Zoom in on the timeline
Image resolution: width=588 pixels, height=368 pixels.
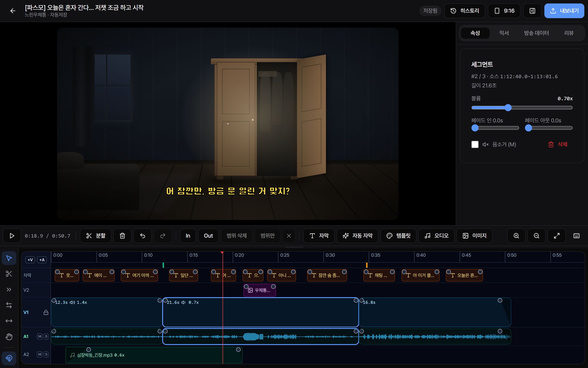tap(516, 236)
